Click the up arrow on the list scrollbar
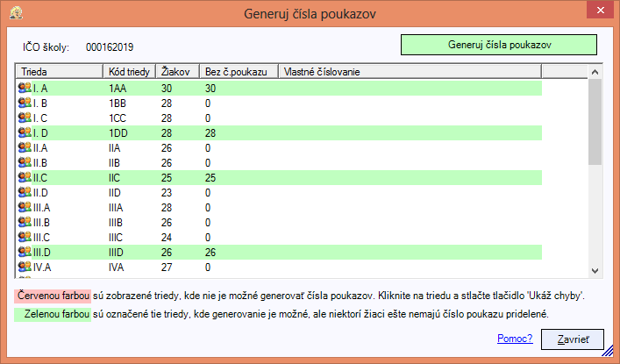Screen dimensions: 620x364 pos(595,72)
